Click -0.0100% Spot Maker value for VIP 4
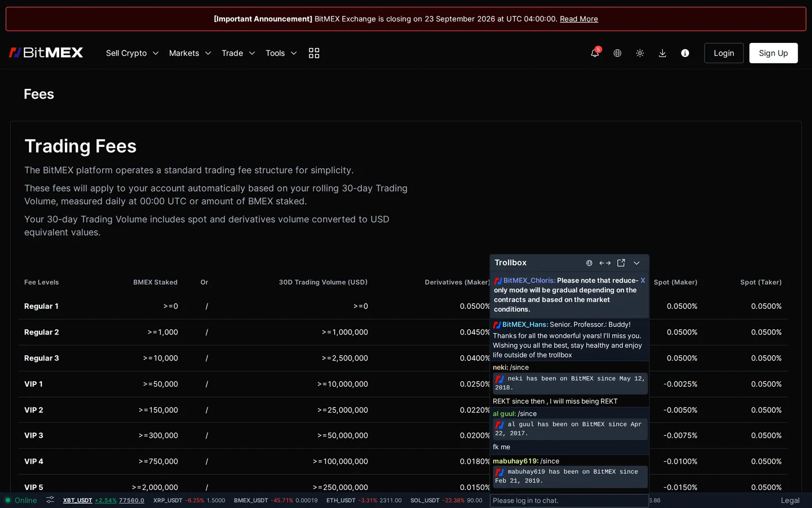The image size is (812, 508). click(x=680, y=462)
